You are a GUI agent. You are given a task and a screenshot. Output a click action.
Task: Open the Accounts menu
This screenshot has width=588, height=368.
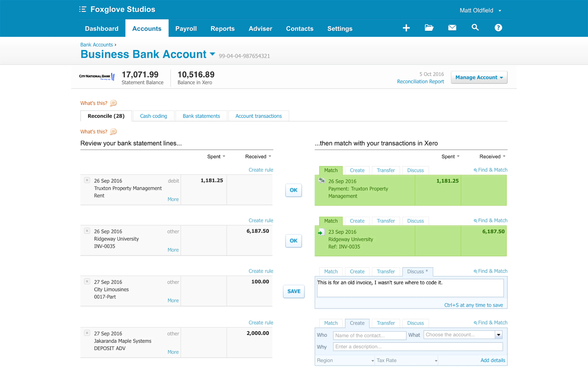tap(147, 28)
